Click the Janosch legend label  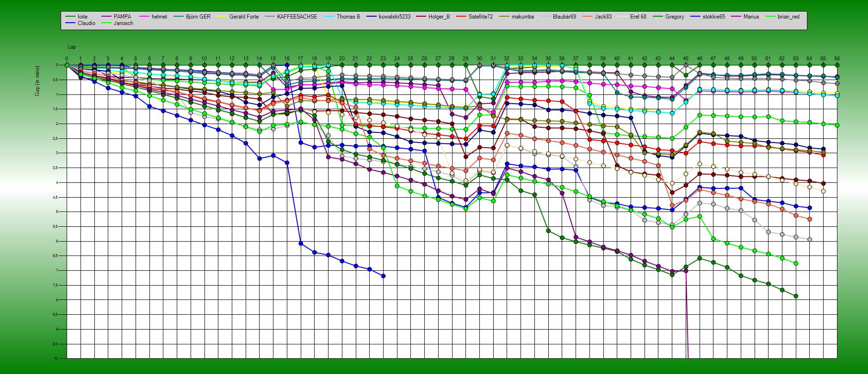pos(123,23)
